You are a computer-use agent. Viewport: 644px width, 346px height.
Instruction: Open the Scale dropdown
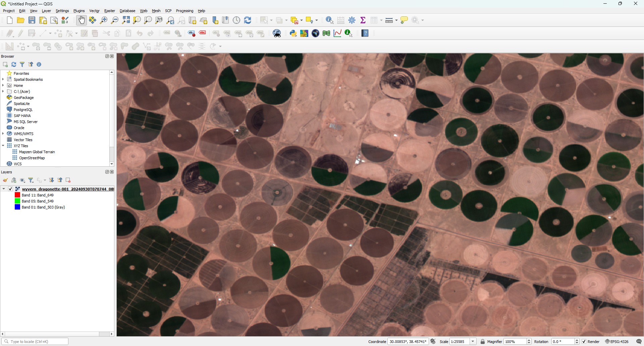coord(473,342)
